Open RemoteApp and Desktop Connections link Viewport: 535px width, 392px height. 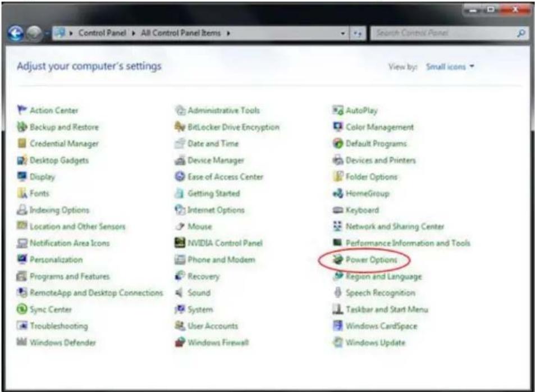96,293
